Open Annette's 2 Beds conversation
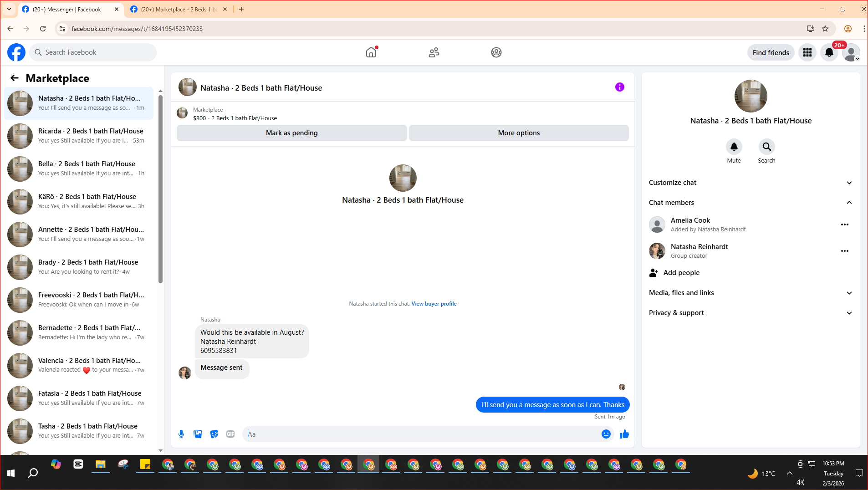This screenshot has width=868, height=490. click(79, 234)
